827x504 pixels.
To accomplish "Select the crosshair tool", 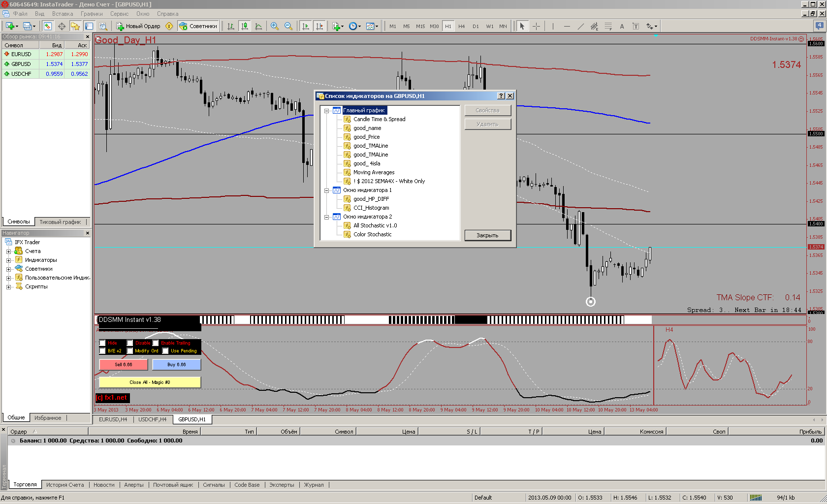I will coord(537,26).
